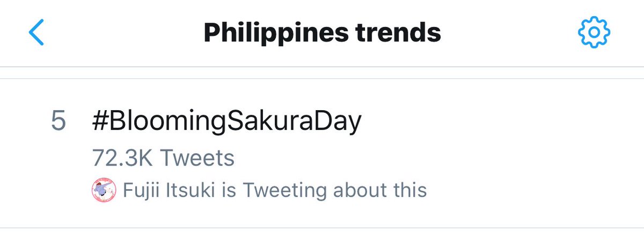
Task: Tap the "72.3K" number
Action: pos(123,158)
